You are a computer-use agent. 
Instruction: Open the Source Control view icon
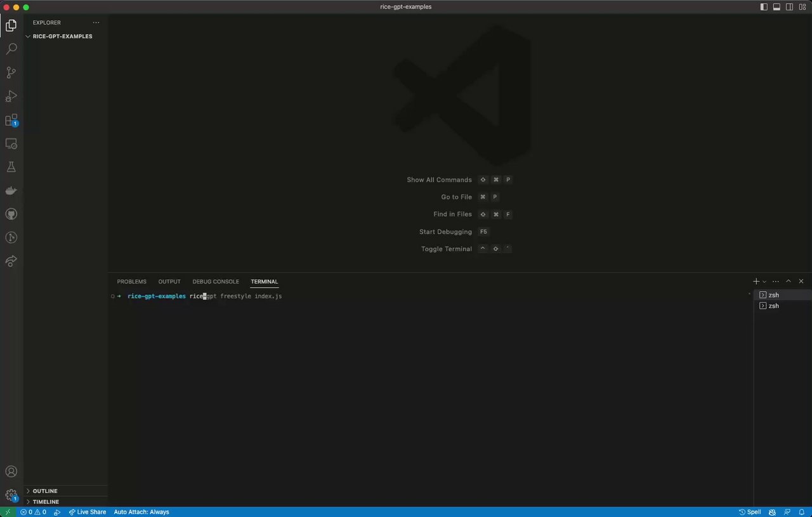coord(11,72)
